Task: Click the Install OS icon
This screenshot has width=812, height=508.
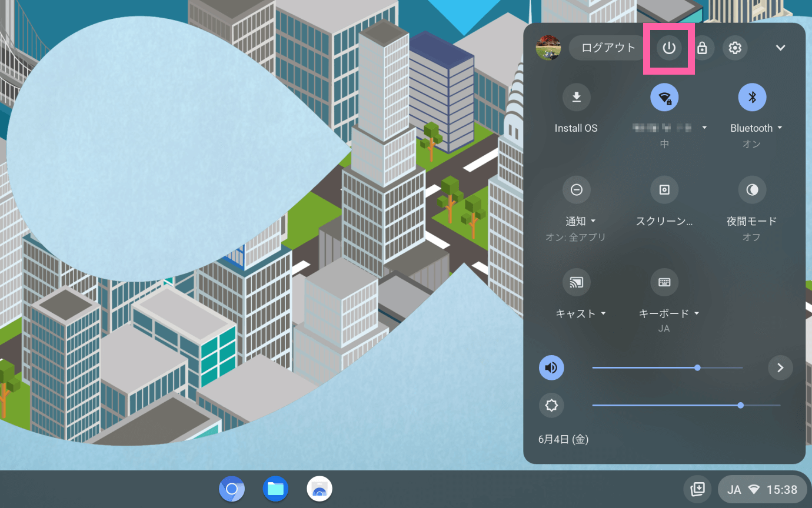Action: pos(576,97)
